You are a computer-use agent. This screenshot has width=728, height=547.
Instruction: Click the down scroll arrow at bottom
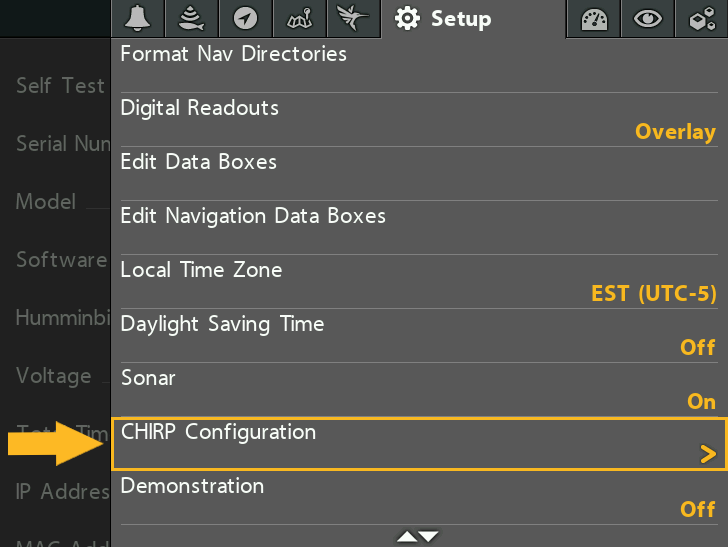[x=429, y=537]
